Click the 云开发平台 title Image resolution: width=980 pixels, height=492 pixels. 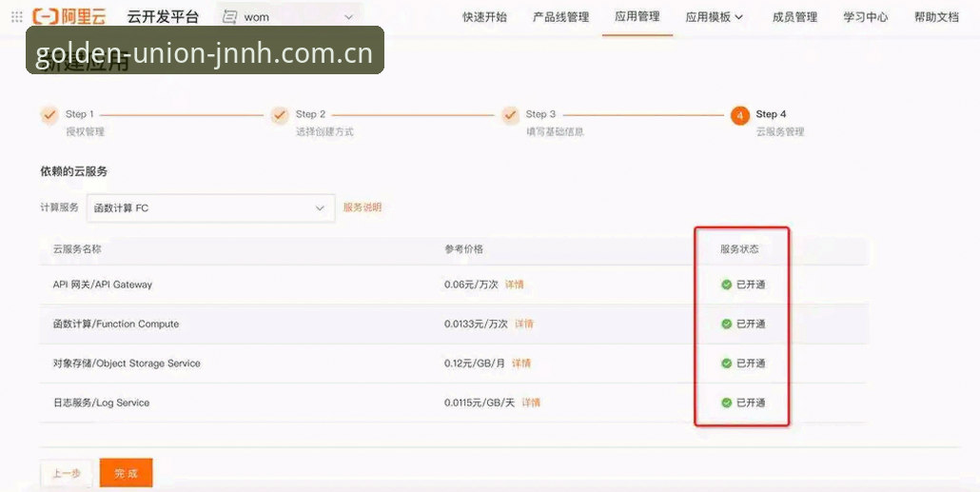point(163,17)
